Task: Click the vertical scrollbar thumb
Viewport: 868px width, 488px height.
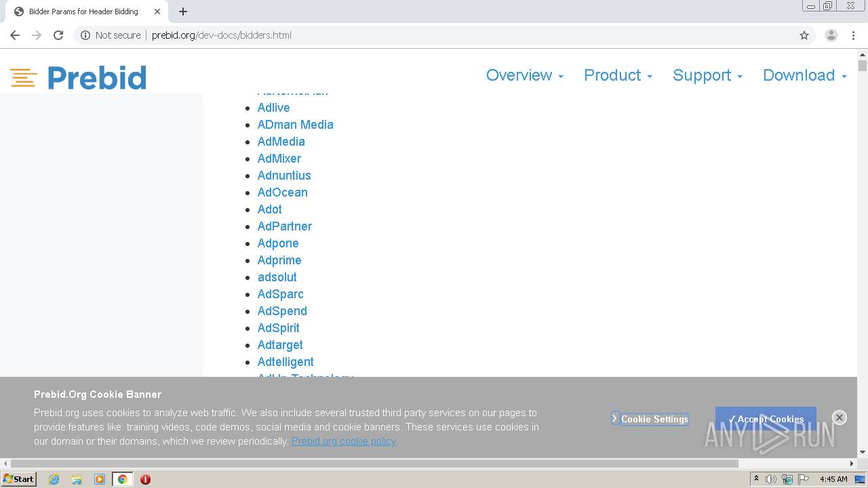Action: (863, 66)
